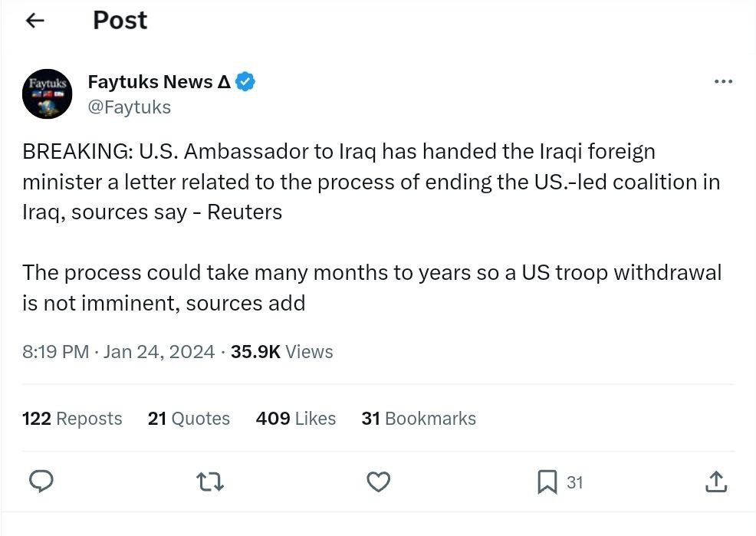Click the reply speech bubble icon

[x=41, y=482]
